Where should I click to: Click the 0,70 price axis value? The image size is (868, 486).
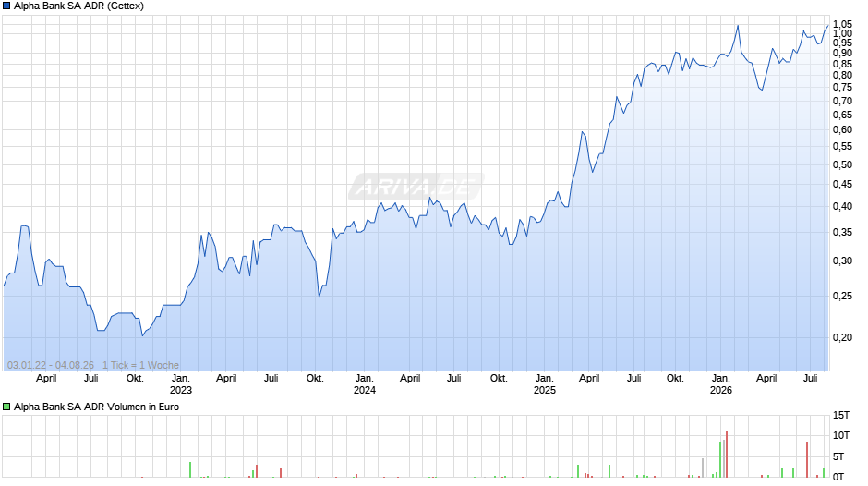tap(842, 102)
